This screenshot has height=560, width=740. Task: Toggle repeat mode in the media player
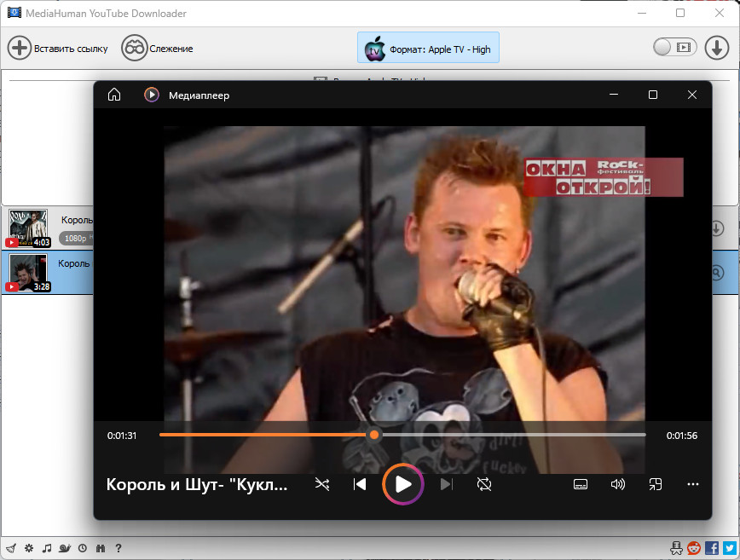point(484,484)
